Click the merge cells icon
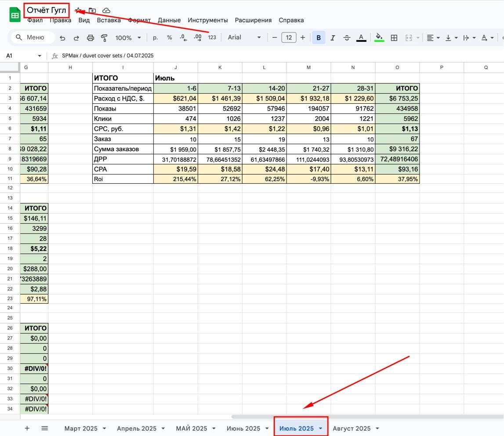This screenshot has width=504, height=436. pos(409,38)
